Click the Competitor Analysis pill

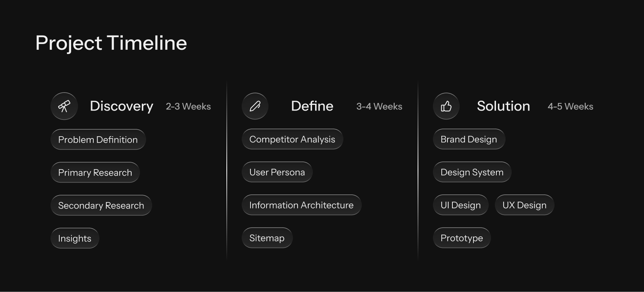click(x=292, y=139)
